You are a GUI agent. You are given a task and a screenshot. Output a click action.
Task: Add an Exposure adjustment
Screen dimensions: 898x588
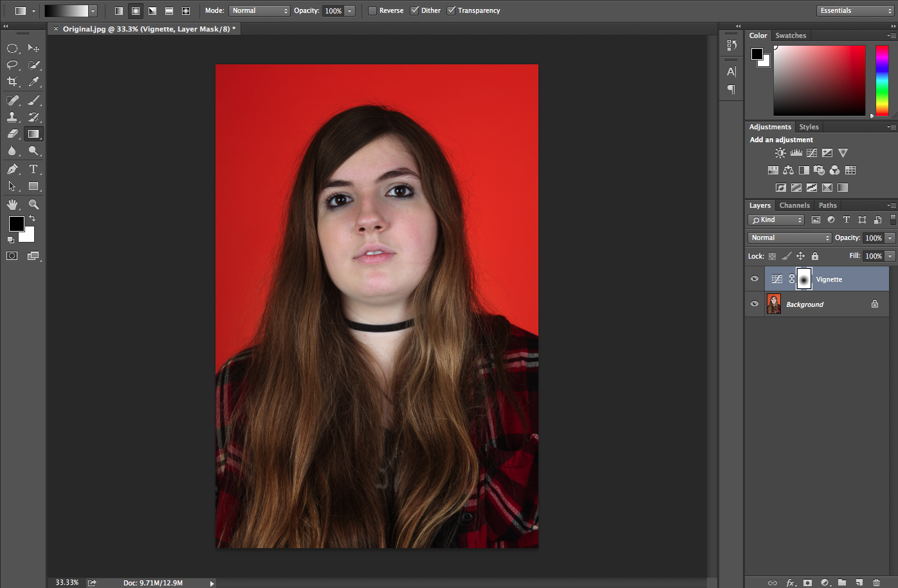coord(827,153)
